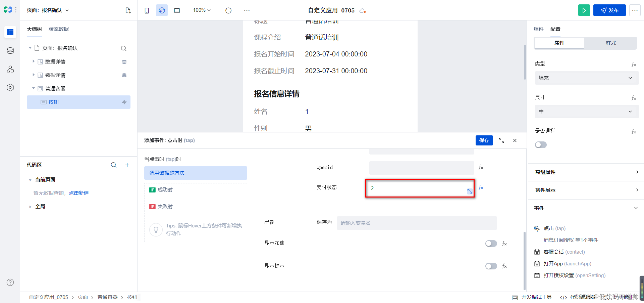Click the fx expression icon next to 支付状态
This screenshot has height=303, width=644.
tap(481, 187)
